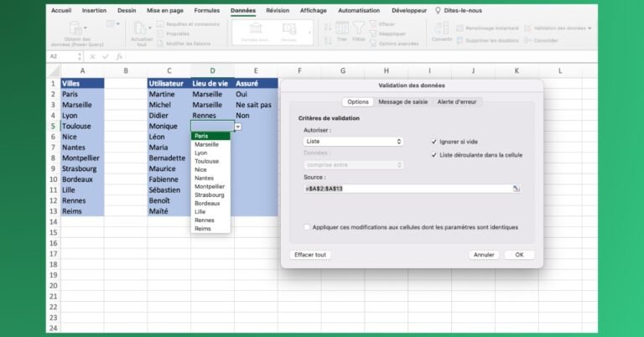Click the range selector icon in Source field
Viewport: 644px width, 337px height.
pos(517,189)
